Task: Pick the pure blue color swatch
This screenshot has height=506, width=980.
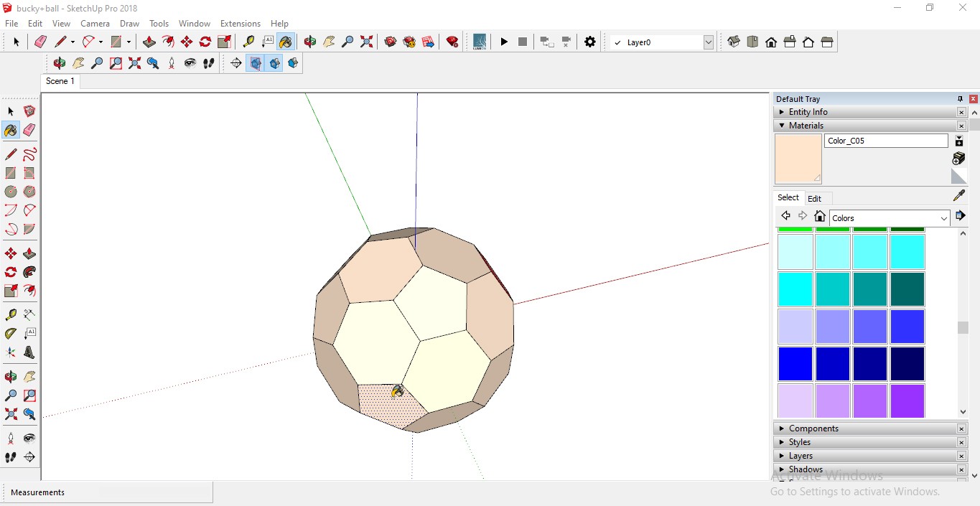Action: (x=795, y=364)
